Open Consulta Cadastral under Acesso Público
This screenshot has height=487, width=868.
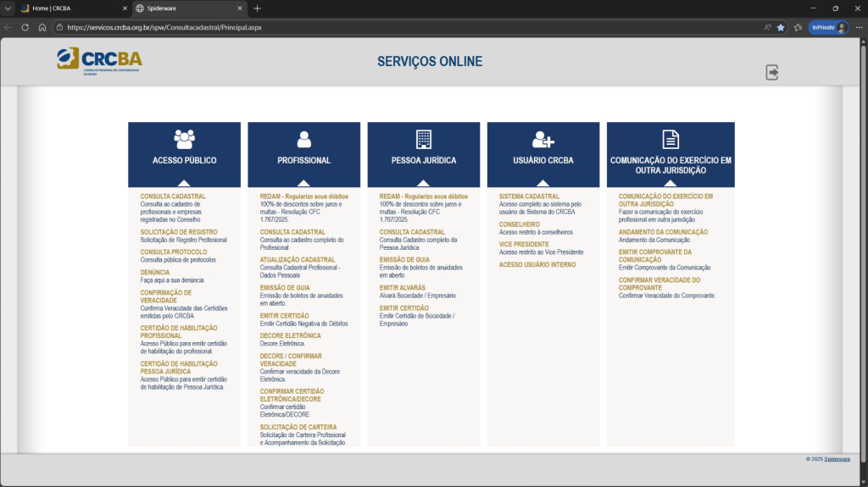pos(173,196)
